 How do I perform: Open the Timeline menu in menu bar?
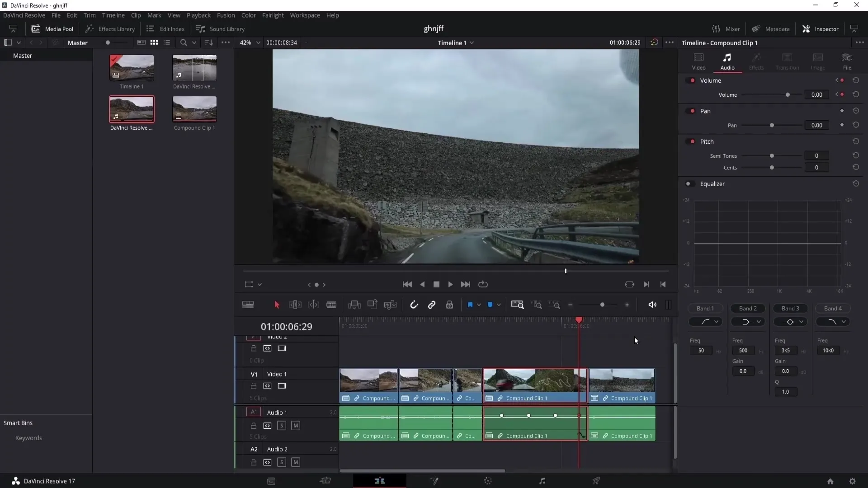tap(113, 15)
